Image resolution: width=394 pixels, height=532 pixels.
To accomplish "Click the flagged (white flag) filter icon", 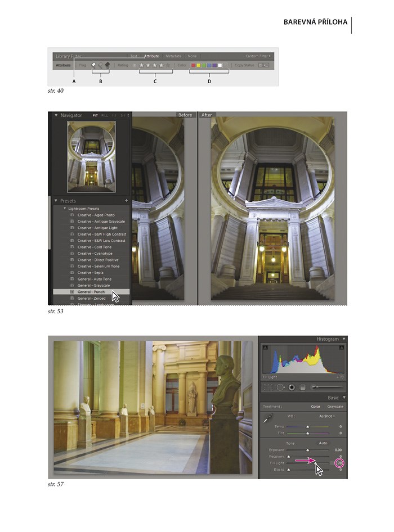I will coord(95,65).
